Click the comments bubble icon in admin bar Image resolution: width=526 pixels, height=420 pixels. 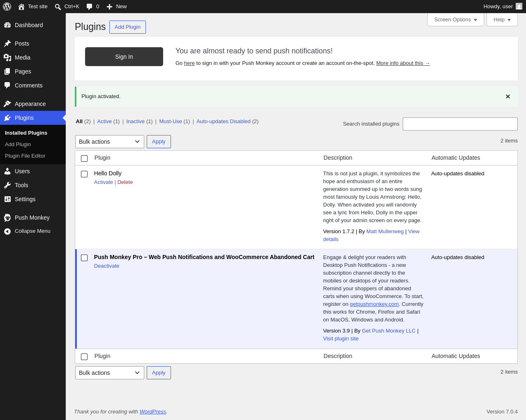tap(89, 7)
